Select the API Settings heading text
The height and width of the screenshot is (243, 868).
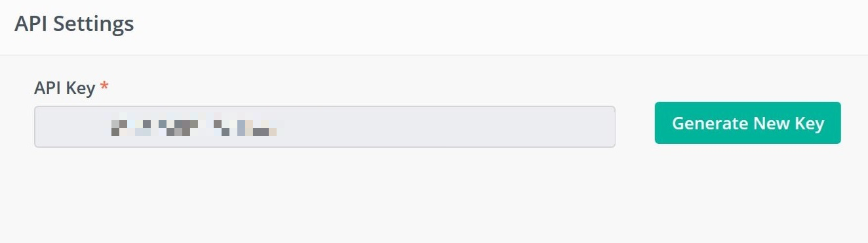pyautogui.click(x=74, y=24)
